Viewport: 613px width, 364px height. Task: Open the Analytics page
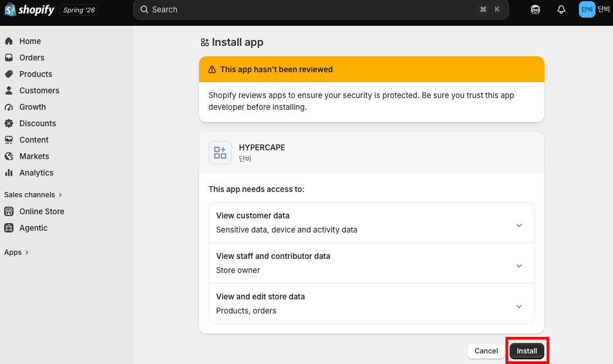(x=36, y=173)
